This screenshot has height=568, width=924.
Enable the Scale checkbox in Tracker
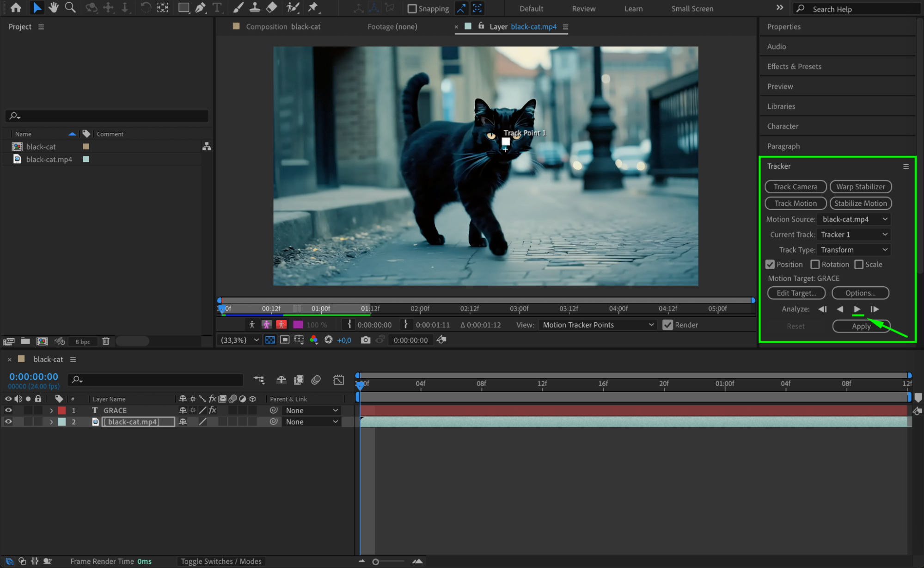click(859, 265)
